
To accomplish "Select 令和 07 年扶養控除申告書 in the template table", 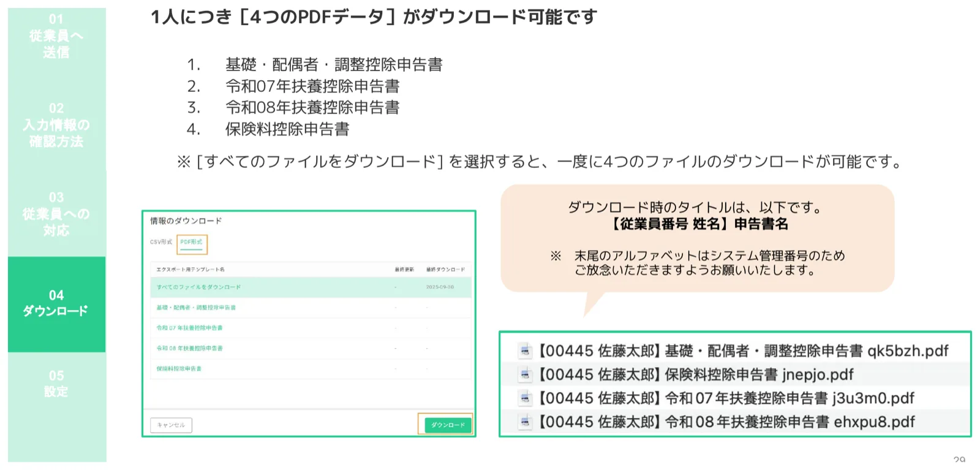I will tap(189, 328).
